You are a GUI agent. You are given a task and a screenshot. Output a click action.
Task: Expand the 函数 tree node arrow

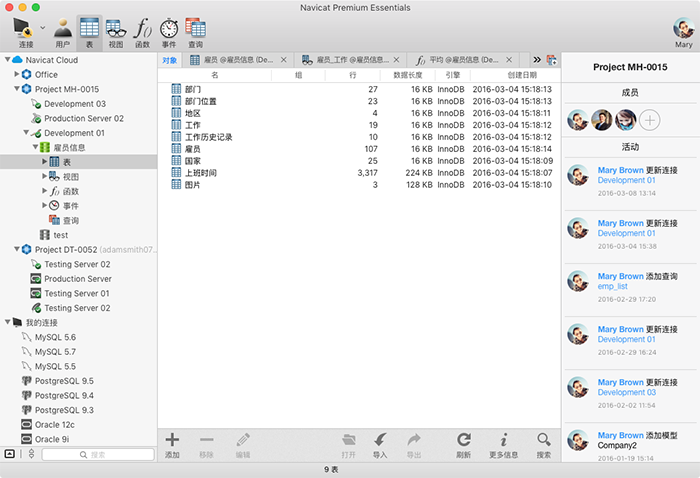click(x=45, y=191)
